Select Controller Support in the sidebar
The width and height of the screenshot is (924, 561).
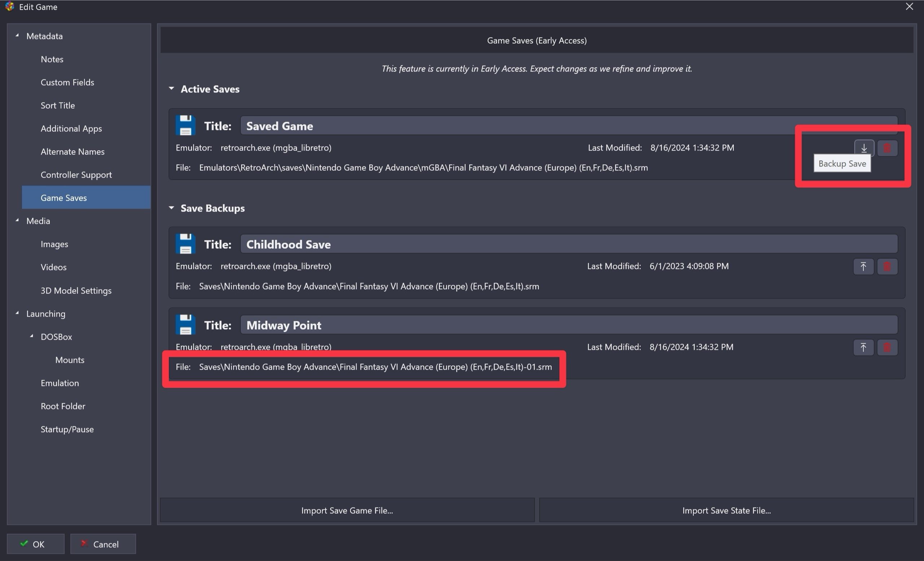coord(76,175)
